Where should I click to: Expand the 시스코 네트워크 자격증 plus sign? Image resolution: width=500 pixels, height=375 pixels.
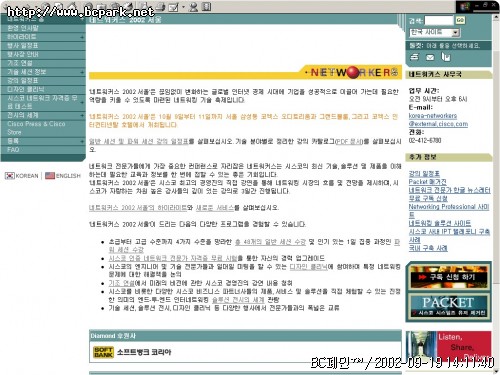point(82,102)
